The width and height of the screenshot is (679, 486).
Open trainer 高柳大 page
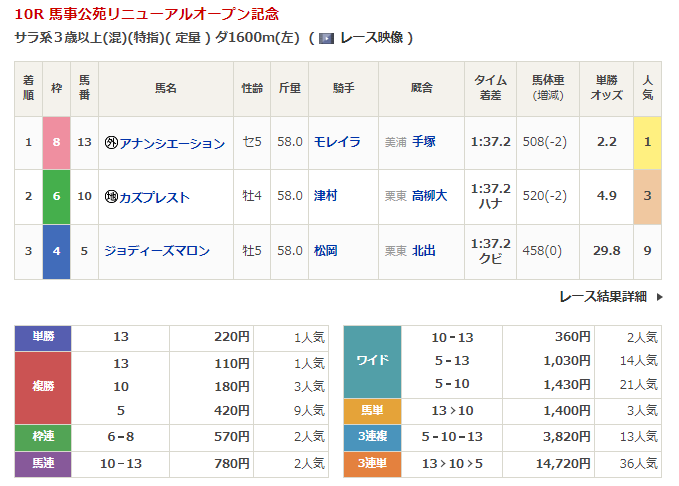[x=429, y=196]
